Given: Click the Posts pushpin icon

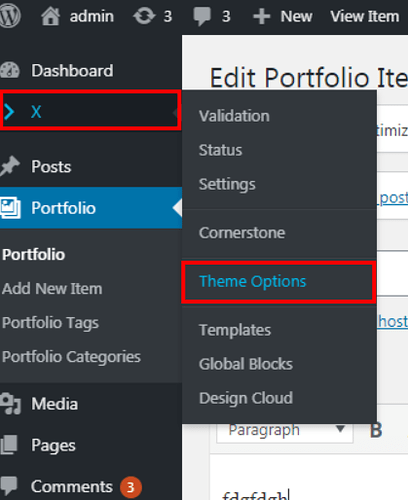Looking at the screenshot, I should [x=10, y=166].
